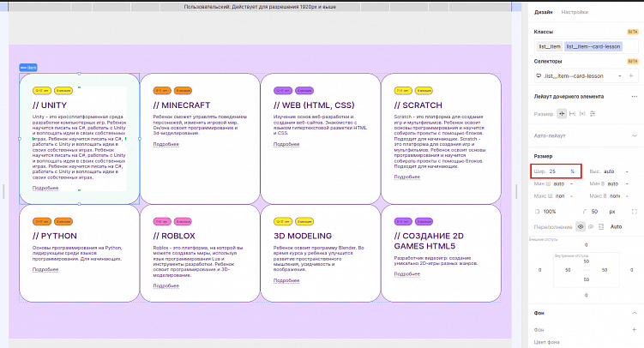
Task: Set overflow to hidden with the crossed-eye icon
Action: (591, 226)
